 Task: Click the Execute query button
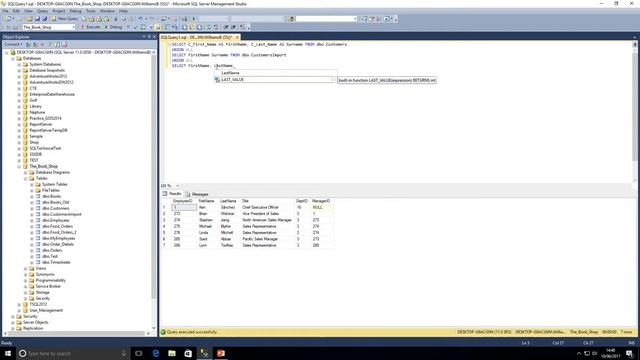point(91,27)
